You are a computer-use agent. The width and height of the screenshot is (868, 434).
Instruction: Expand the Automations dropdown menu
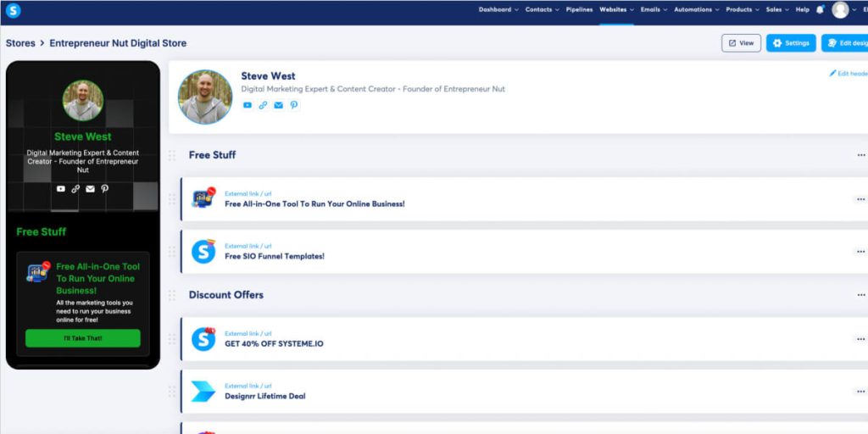[x=697, y=9]
